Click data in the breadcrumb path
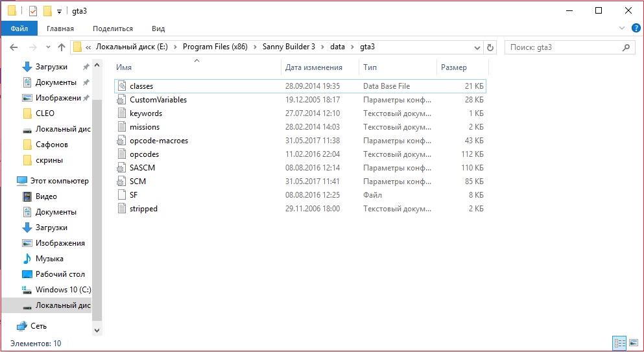This screenshot has height=352, width=644. [337, 47]
